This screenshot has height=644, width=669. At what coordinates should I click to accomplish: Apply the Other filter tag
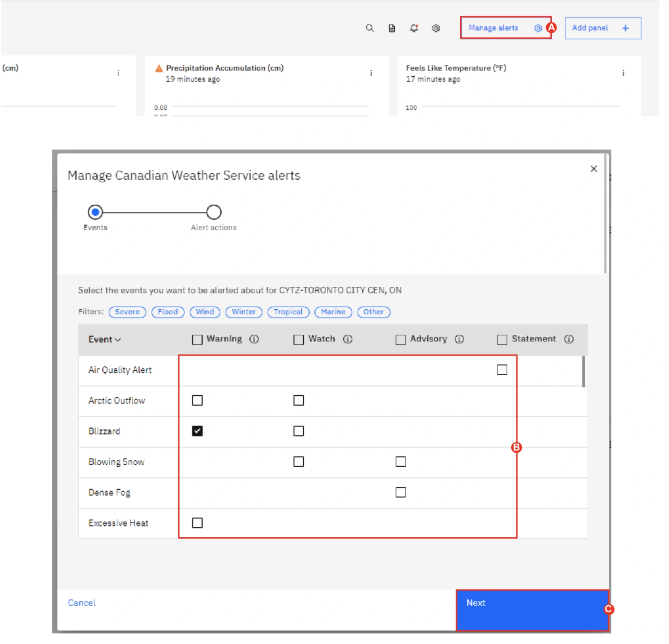tap(374, 312)
